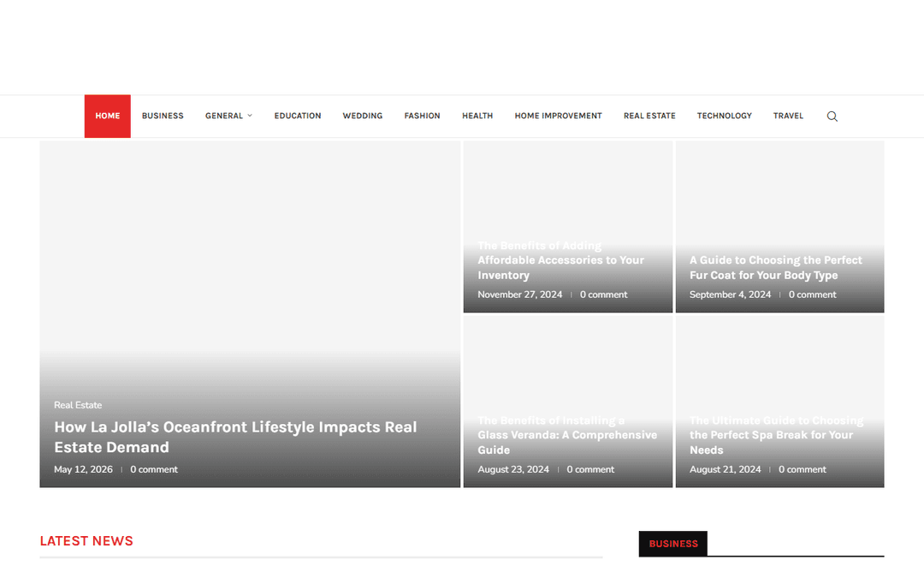Open Perfect Spa Break guide article

pyautogui.click(x=776, y=435)
